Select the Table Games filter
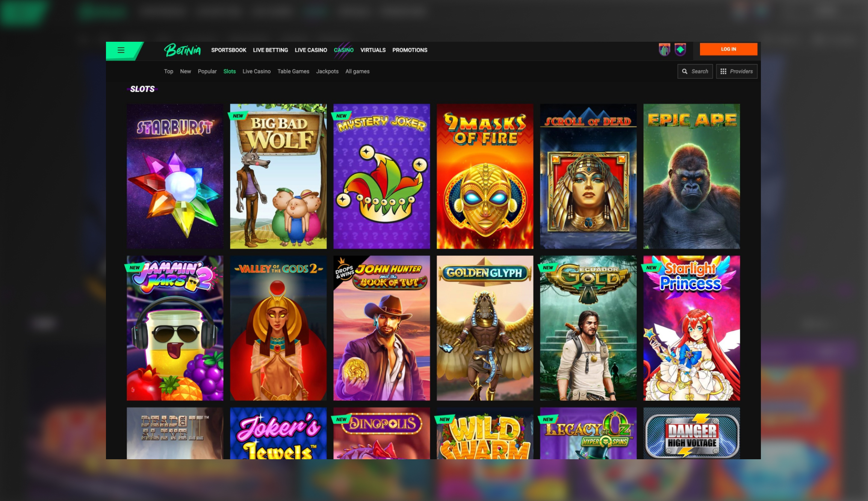The width and height of the screenshot is (868, 501). [293, 71]
